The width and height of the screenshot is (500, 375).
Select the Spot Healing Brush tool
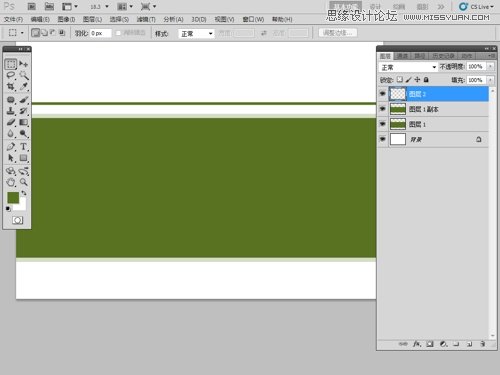[11, 99]
